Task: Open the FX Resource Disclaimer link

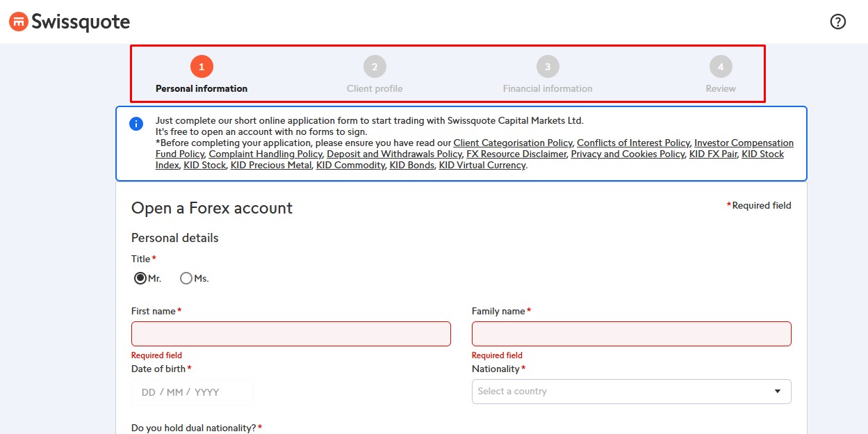Action: (516, 154)
